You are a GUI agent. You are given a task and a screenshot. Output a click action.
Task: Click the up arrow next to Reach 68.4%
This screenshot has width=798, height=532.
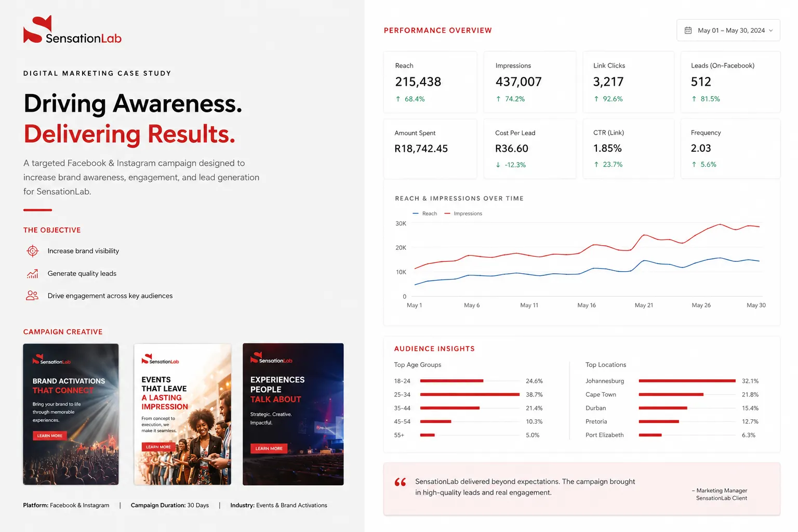(x=398, y=99)
